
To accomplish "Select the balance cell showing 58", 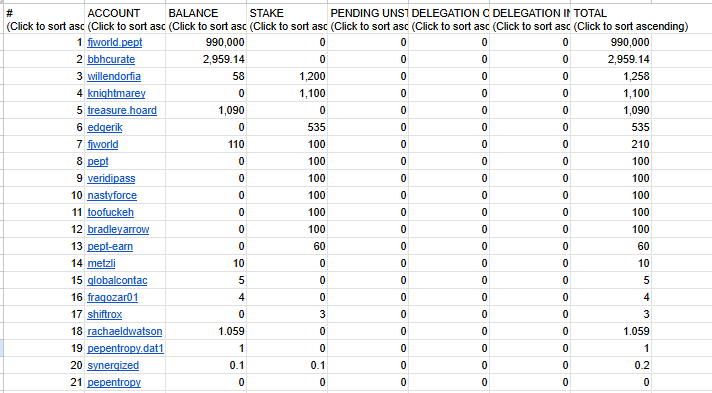I will click(x=206, y=76).
